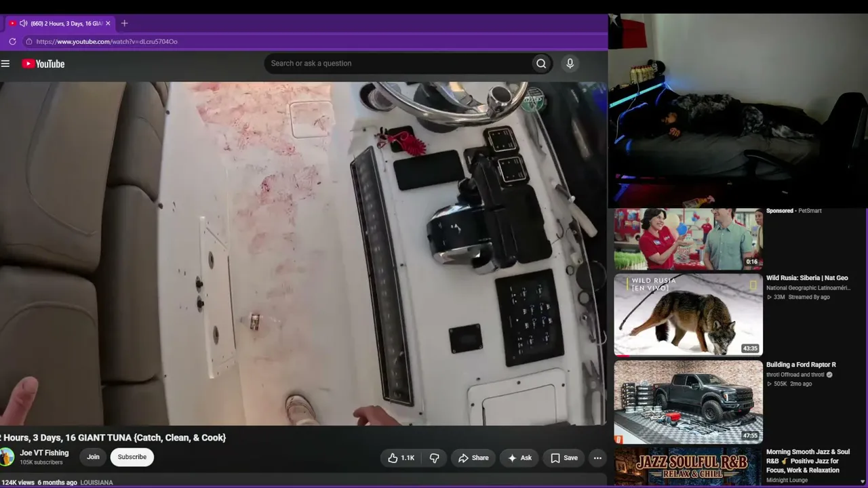The image size is (868, 488).
Task: Click the 43:35 duration badge
Action: pyautogui.click(x=750, y=348)
